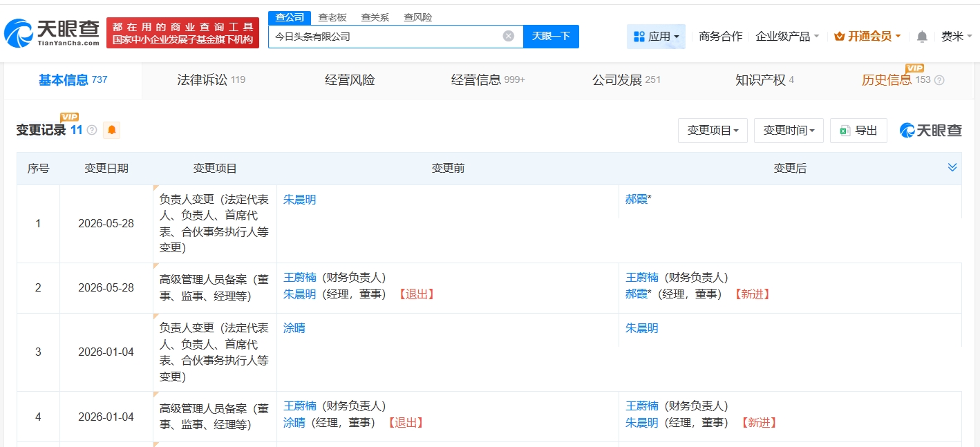This screenshot has width=980, height=447.
Task: Click the 【新进】 tag beside 郝震
Action: (752, 294)
